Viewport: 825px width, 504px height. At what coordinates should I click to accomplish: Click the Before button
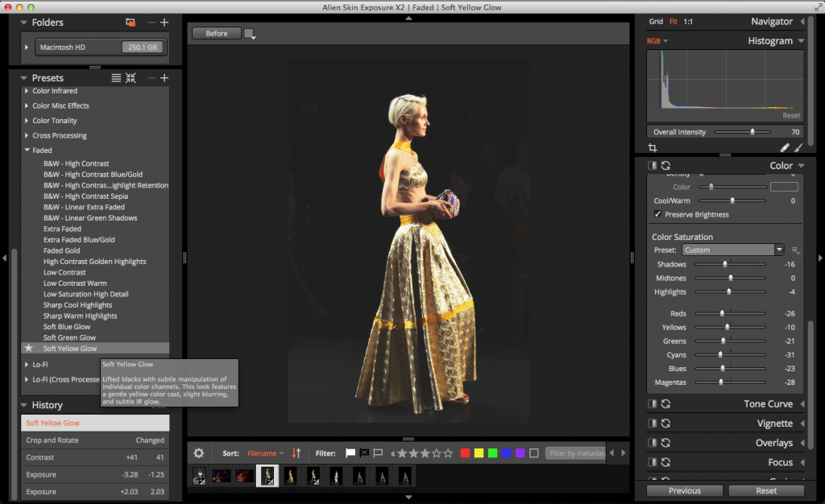pos(217,34)
